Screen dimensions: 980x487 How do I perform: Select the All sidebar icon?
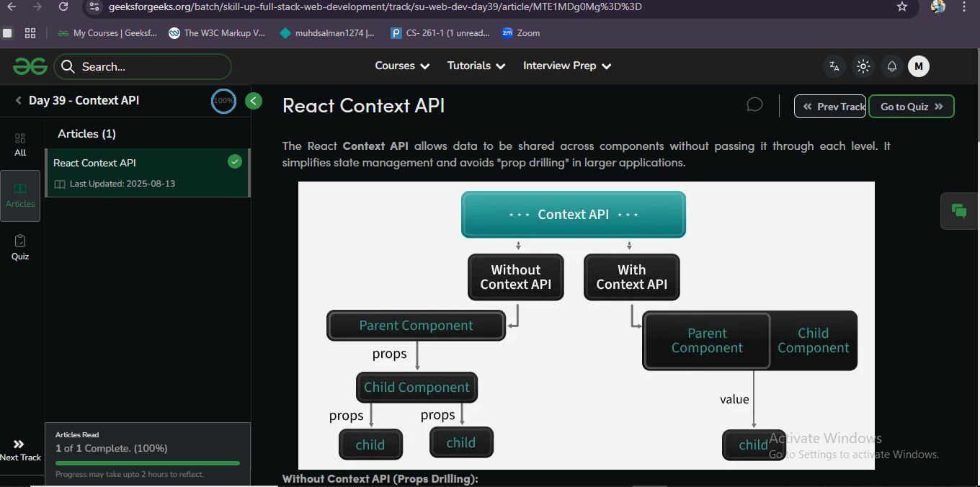(20, 144)
